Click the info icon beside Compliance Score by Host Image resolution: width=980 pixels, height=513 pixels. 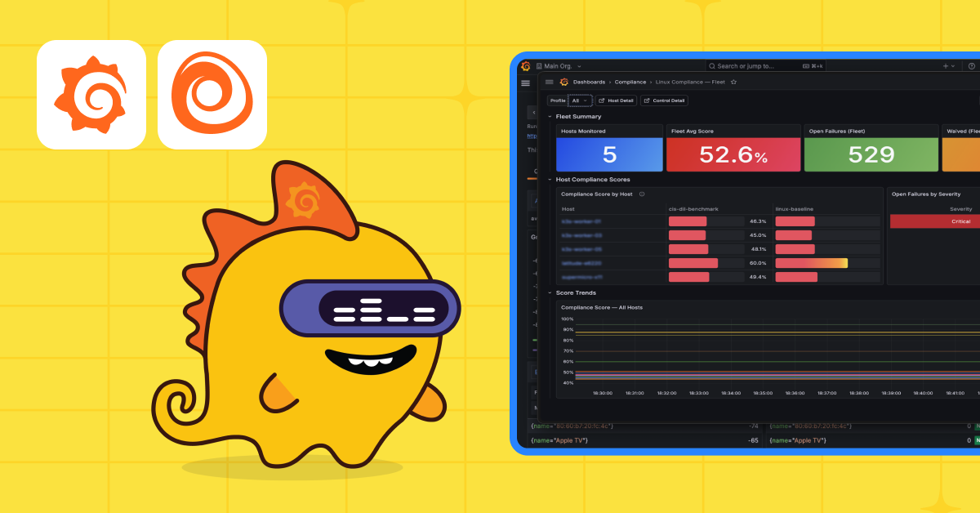(642, 194)
